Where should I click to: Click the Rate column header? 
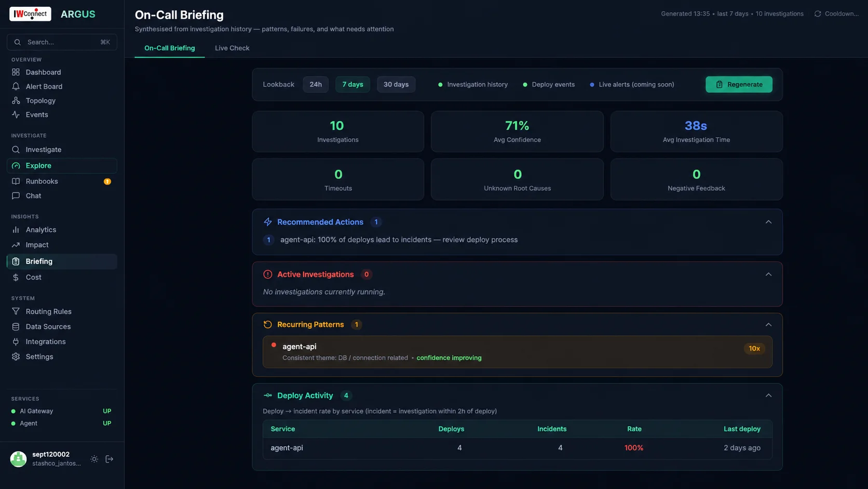pos(634,429)
